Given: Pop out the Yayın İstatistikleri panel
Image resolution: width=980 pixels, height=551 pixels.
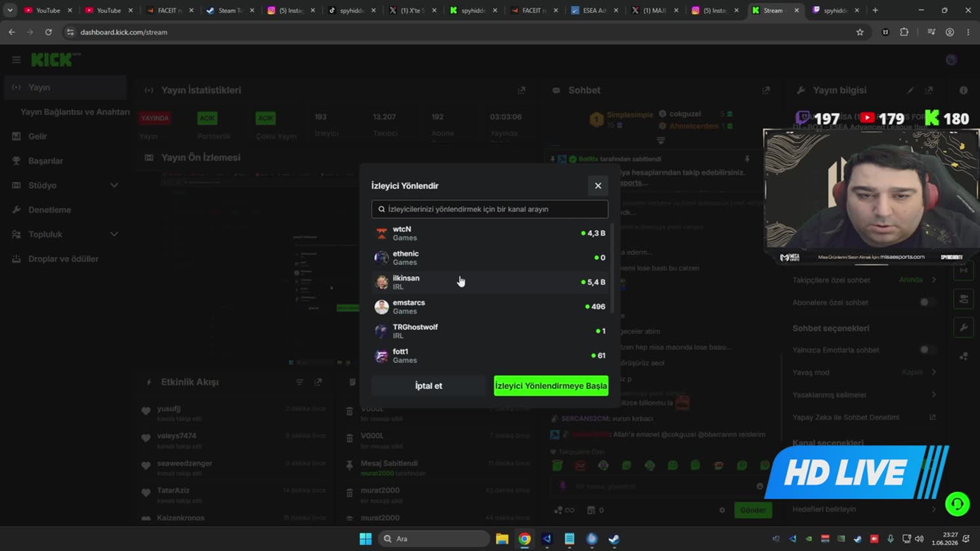Looking at the screenshot, I should (x=521, y=91).
